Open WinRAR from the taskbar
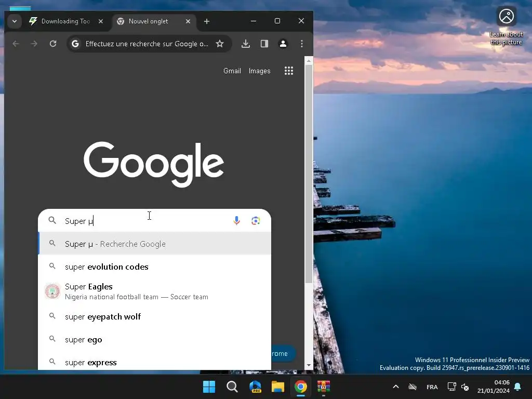532x399 pixels. pyautogui.click(x=324, y=387)
